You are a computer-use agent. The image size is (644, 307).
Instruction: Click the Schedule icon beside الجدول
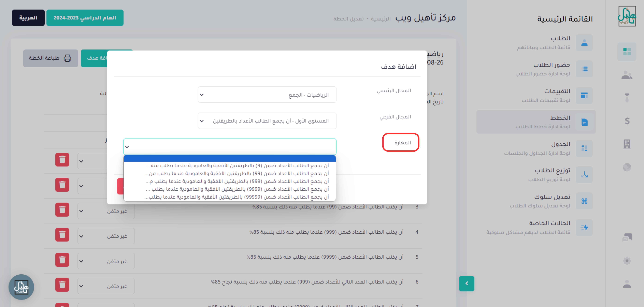[x=584, y=148]
